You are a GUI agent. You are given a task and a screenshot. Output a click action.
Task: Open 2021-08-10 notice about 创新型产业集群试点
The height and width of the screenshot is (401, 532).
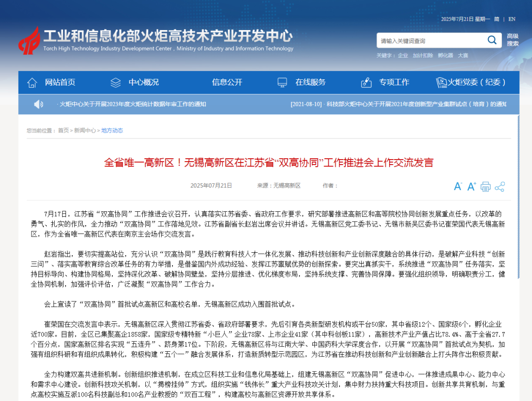click(399, 104)
